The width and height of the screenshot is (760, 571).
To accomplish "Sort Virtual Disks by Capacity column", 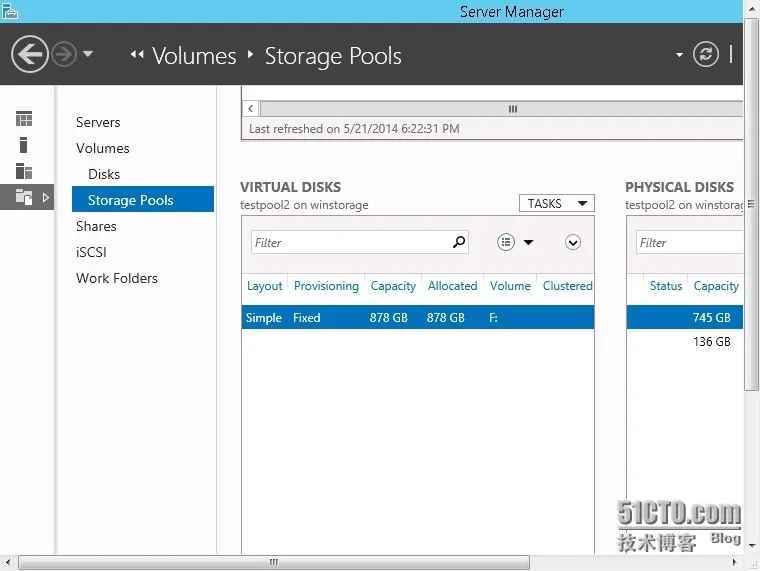I will click(x=393, y=286).
